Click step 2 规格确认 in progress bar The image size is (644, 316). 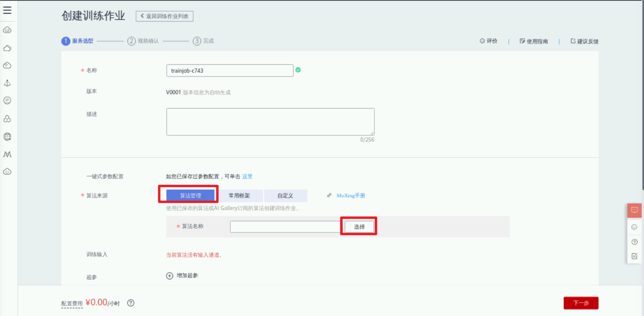pyautogui.click(x=143, y=41)
